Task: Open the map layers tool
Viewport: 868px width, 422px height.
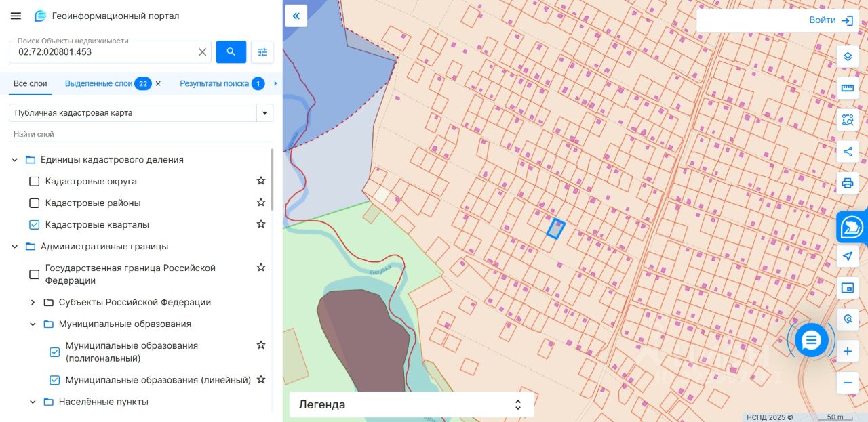Action: click(x=847, y=56)
